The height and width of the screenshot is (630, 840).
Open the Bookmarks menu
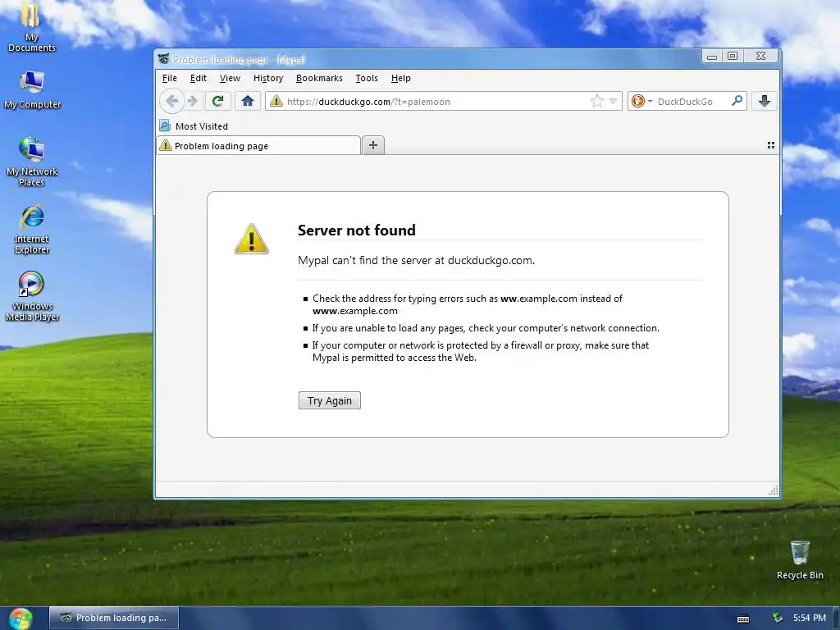[319, 78]
